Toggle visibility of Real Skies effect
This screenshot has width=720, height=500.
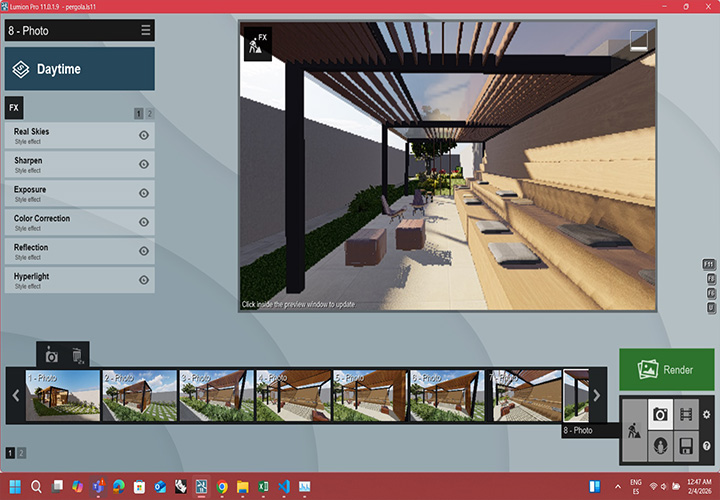point(144,135)
